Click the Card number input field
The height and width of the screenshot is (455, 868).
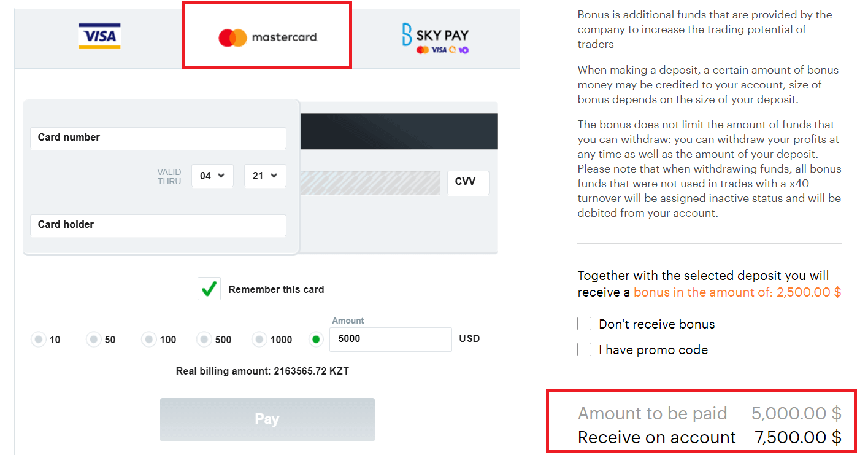[x=158, y=138]
